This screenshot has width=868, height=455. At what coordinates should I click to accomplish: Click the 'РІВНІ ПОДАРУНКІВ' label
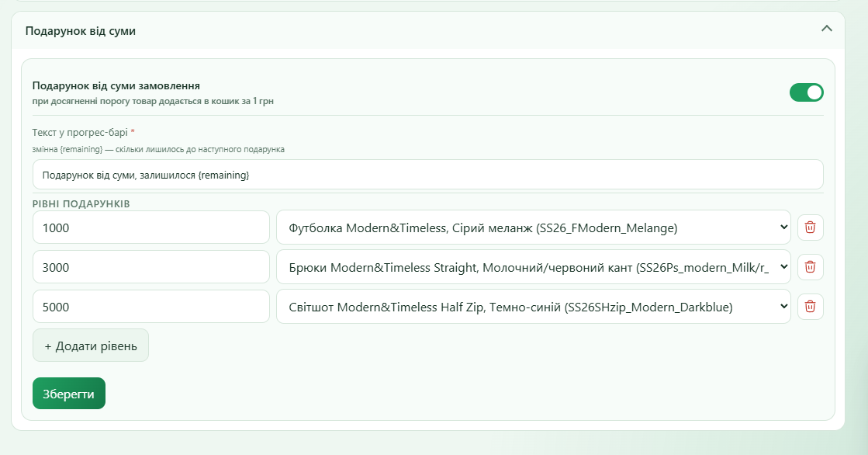point(81,204)
